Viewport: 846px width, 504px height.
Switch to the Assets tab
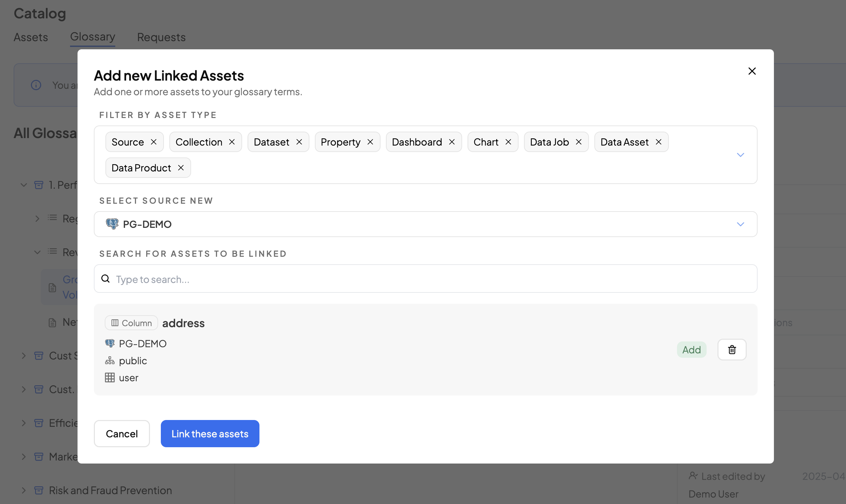coord(31,37)
